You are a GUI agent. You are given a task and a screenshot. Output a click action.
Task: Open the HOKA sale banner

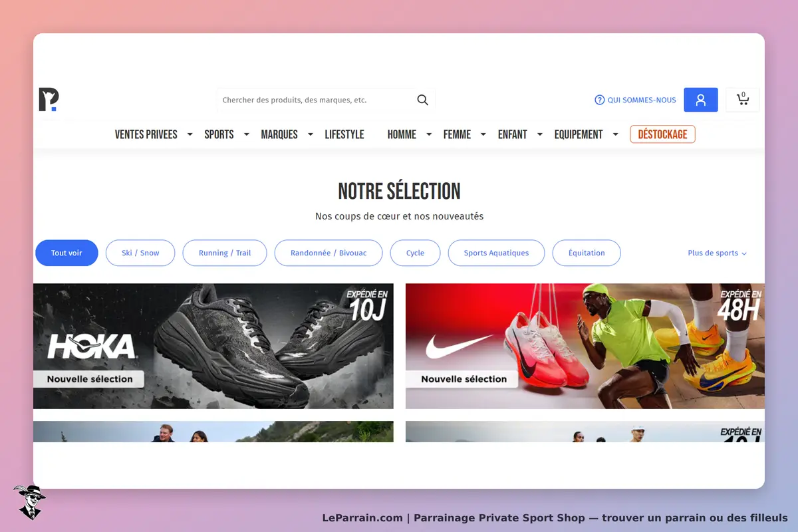click(213, 346)
